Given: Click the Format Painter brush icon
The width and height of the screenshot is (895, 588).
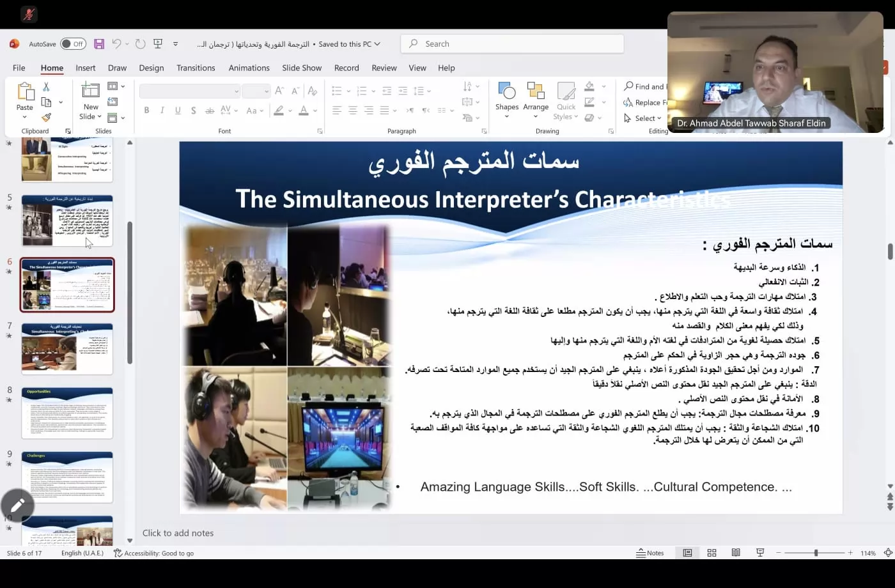Looking at the screenshot, I should point(46,118).
